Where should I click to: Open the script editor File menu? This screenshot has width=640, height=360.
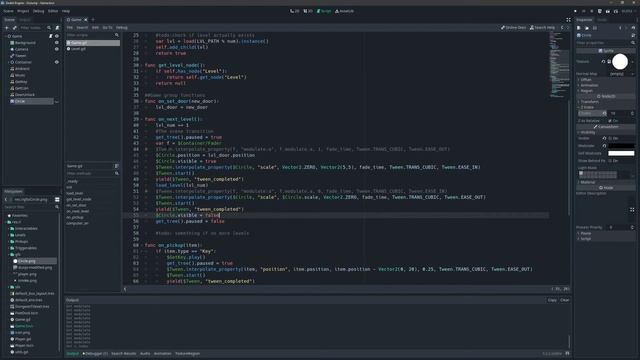click(x=70, y=28)
